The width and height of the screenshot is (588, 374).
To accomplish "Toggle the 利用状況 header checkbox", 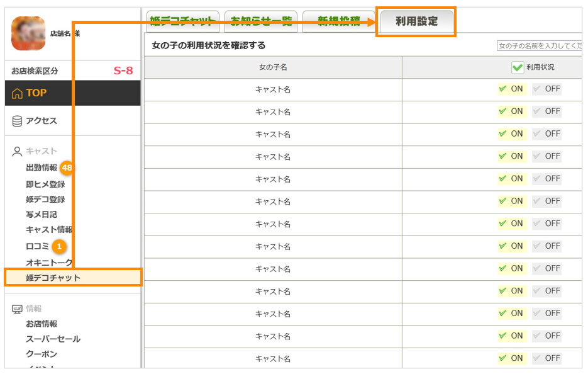I will (x=517, y=67).
